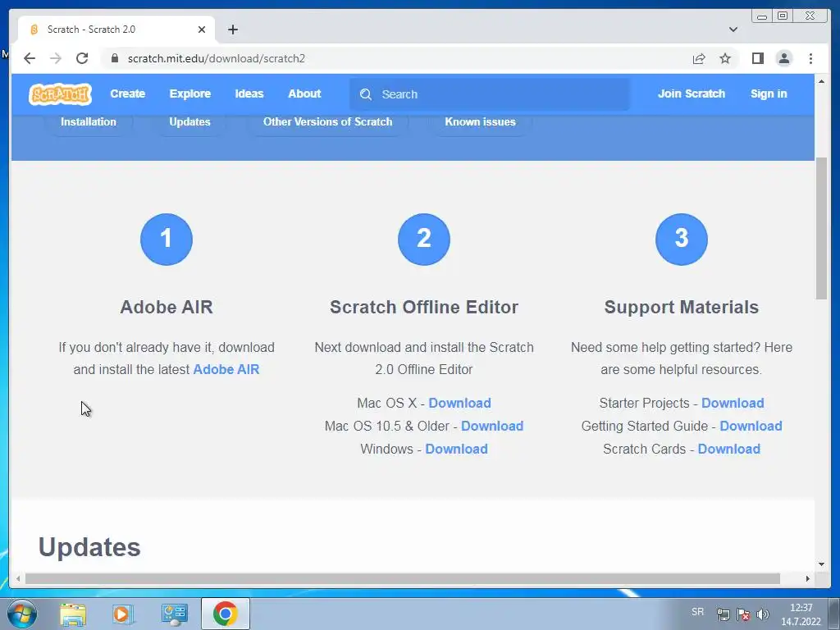Click the horizontal scrollbar thumb
The image size is (840, 630).
tap(402, 578)
